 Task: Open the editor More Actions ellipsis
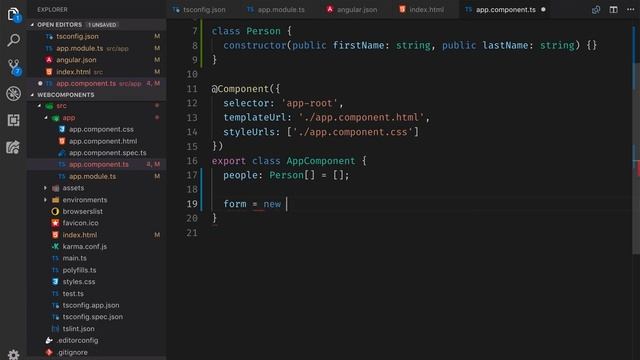coord(631,9)
